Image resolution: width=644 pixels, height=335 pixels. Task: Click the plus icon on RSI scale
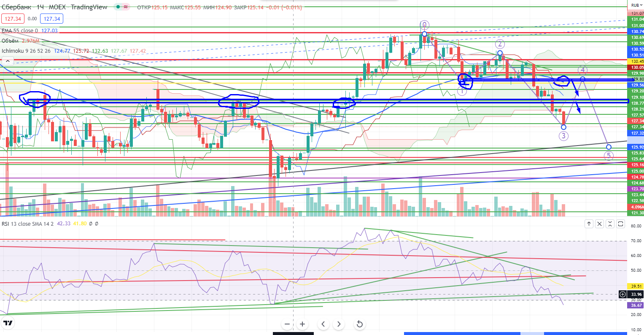[622, 294]
